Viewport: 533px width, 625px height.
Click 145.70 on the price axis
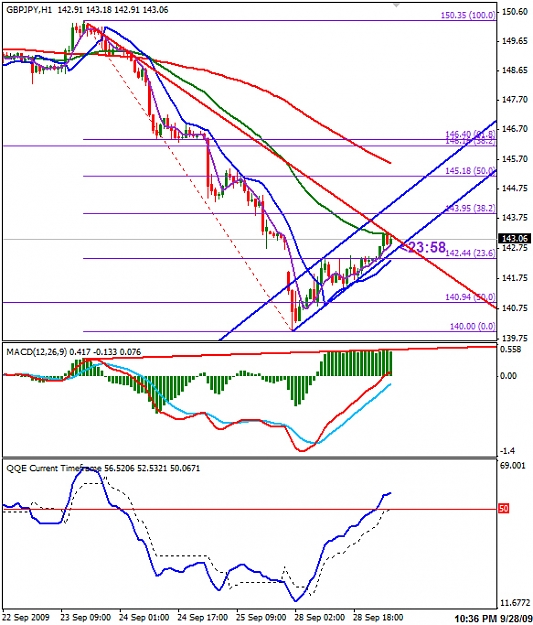[515, 159]
